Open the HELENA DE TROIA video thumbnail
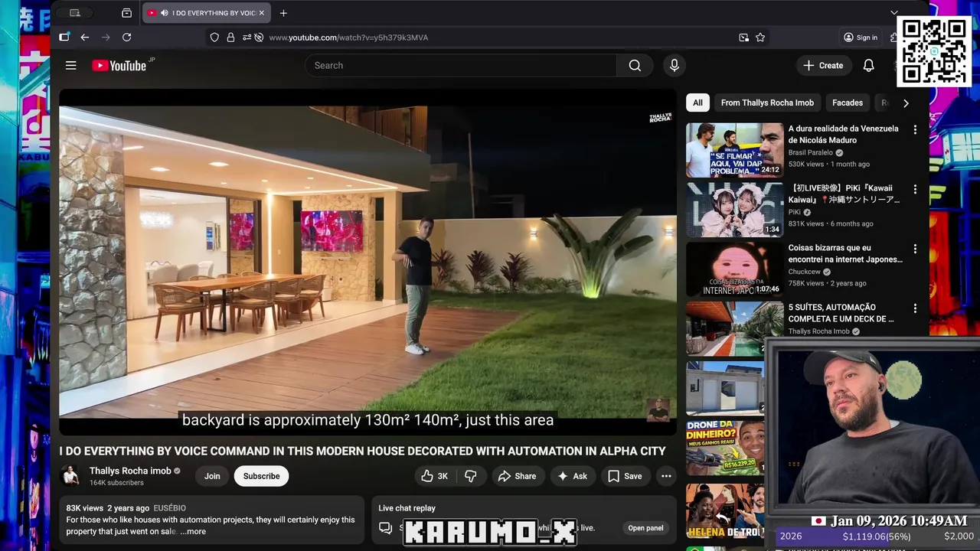The width and height of the screenshot is (980, 551). click(725, 510)
